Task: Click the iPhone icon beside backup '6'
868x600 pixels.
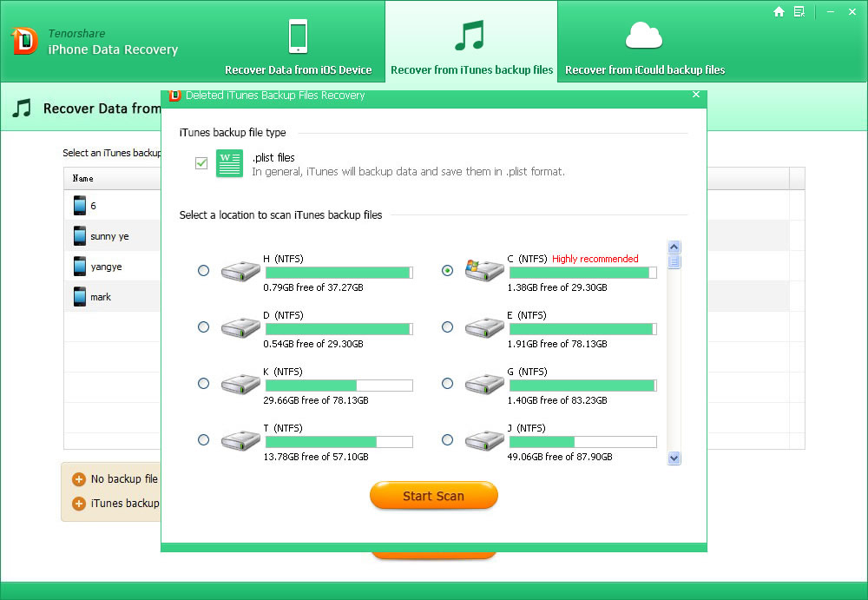Action: 80,205
